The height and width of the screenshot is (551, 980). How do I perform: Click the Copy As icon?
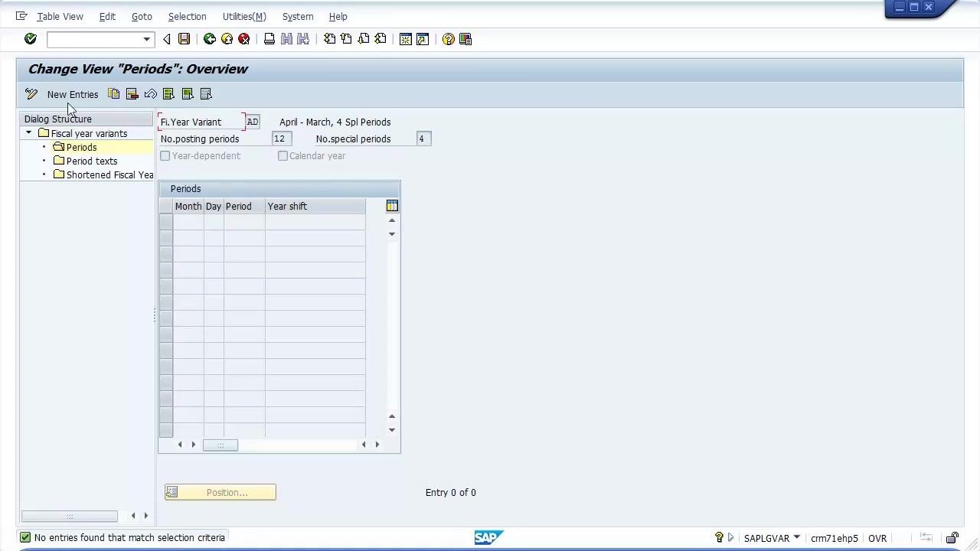(114, 94)
